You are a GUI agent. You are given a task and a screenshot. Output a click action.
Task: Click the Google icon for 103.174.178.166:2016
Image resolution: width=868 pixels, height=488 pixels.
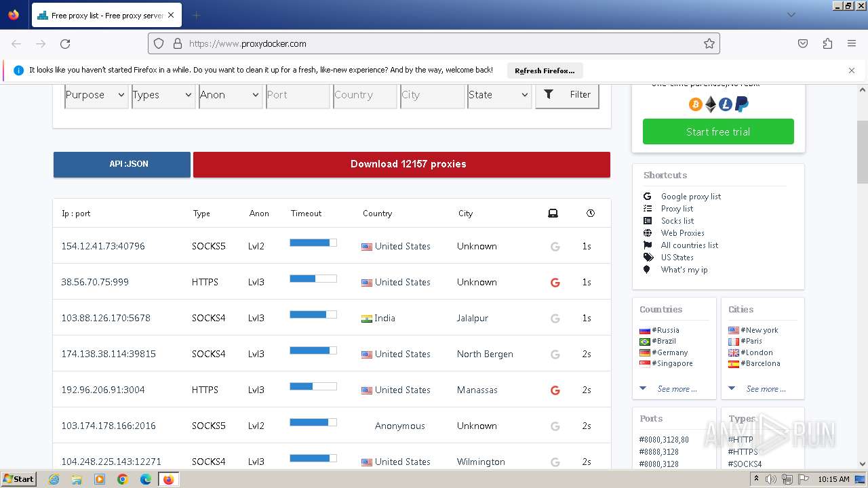click(555, 426)
